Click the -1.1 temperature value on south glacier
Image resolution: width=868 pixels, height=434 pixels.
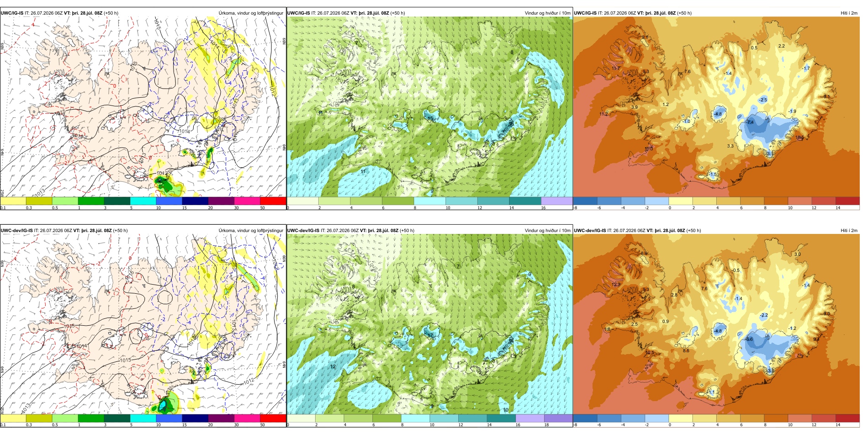pyautogui.click(x=711, y=392)
